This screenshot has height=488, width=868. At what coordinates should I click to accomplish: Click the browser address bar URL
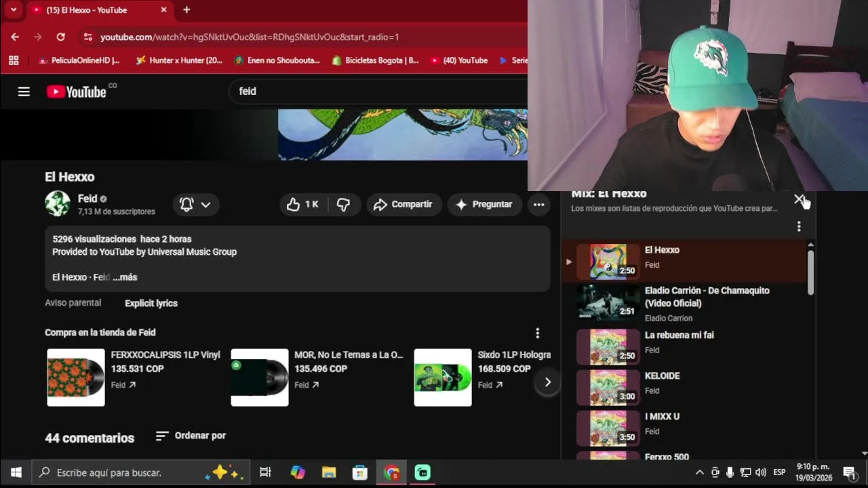(x=250, y=37)
